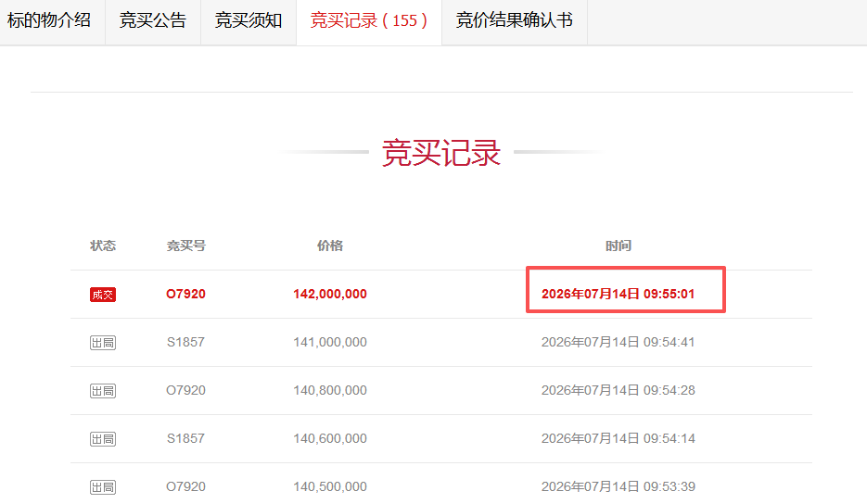Click the 竞买号 column header
The width and height of the screenshot is (867, 504).
click(185, 246)
